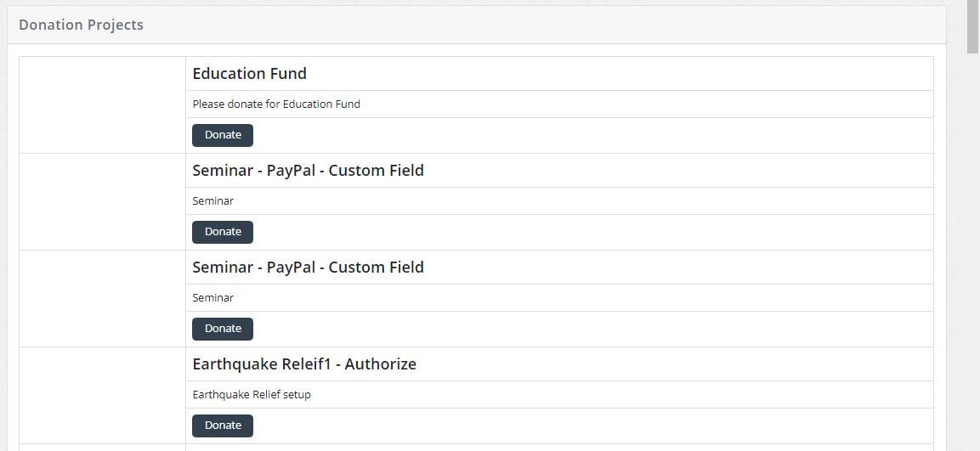Click the 'Please donate for Education Fund' description
The height and width of the screenshot is (451, 980).
point(276,104)
